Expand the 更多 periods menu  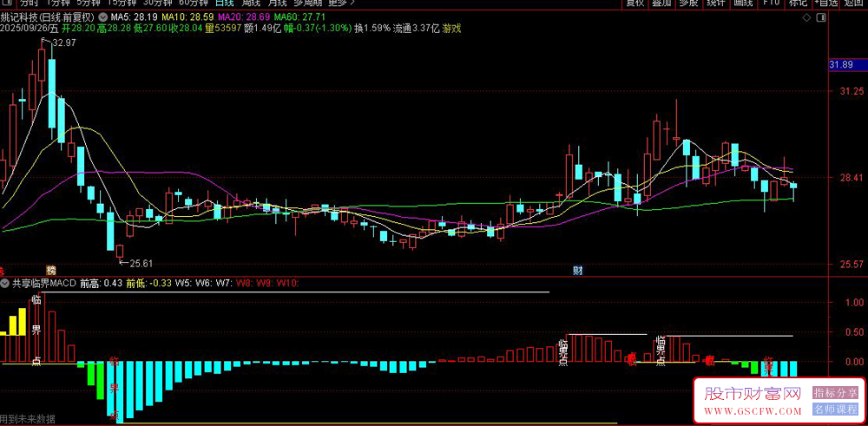339,3
